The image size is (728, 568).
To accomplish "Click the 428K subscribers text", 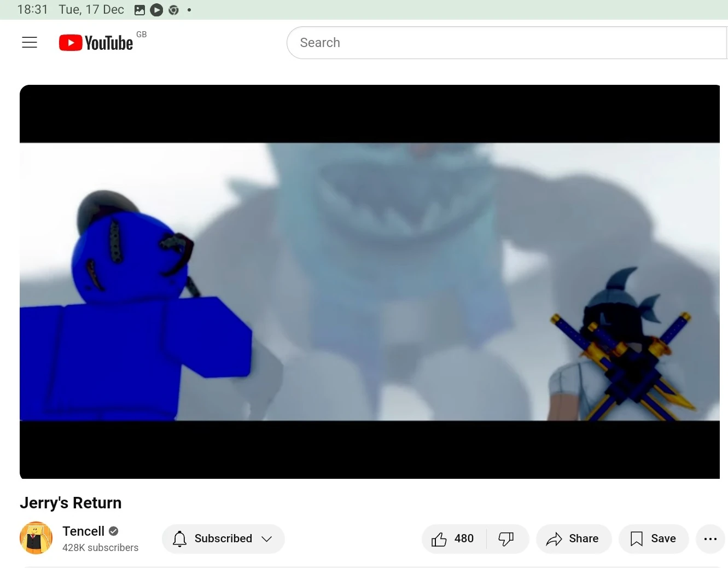I will pos(101,548).
